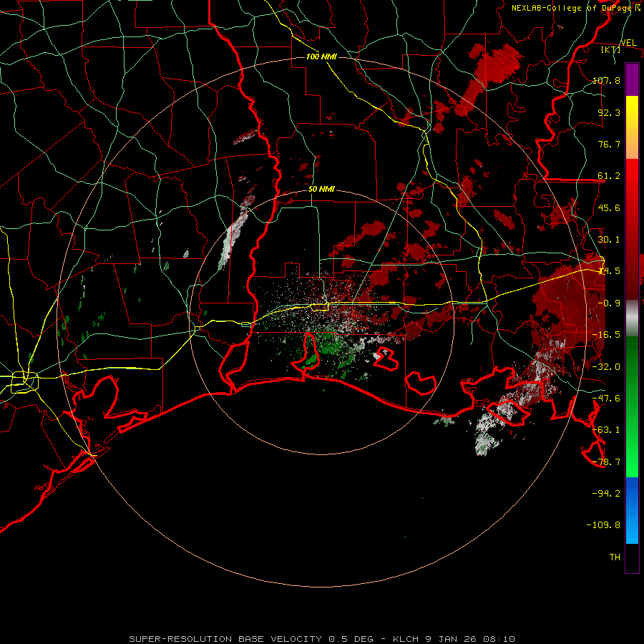Click the [KT] units label
The width and height of the screenshot is (644, 644).
coord(610,49)
